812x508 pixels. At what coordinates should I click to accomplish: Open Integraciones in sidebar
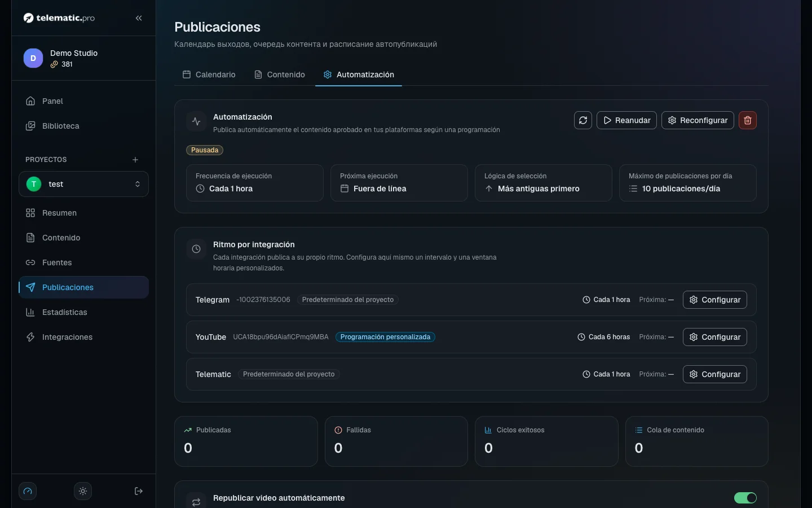pyautogui.click(x=83, y=337)
